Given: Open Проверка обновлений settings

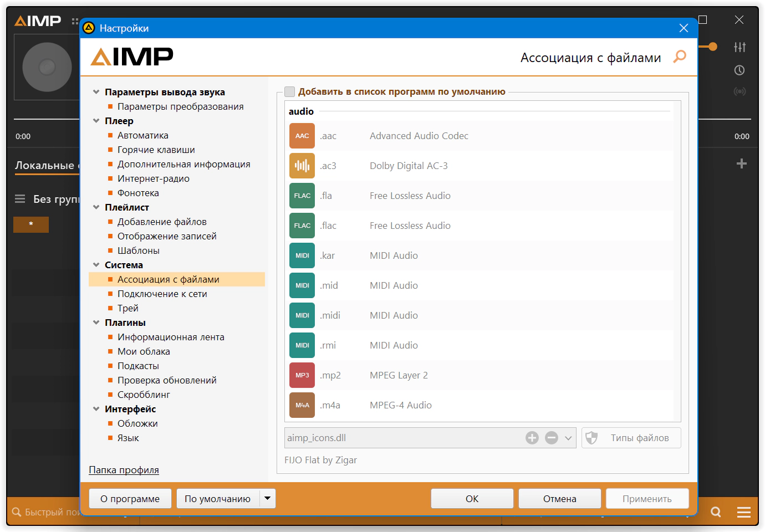Looking at the screenshot, I should pyautogui.click(x=167, y=380).
